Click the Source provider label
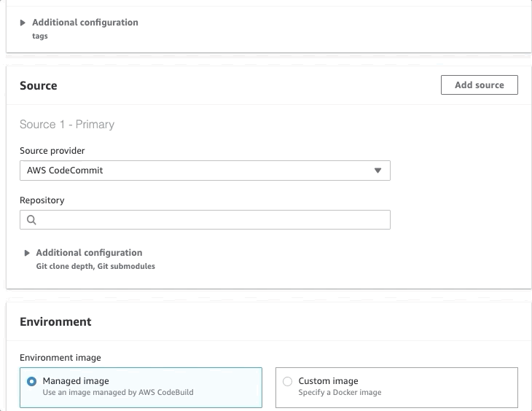This screenshot has height=411, width=532. (52, 151)
